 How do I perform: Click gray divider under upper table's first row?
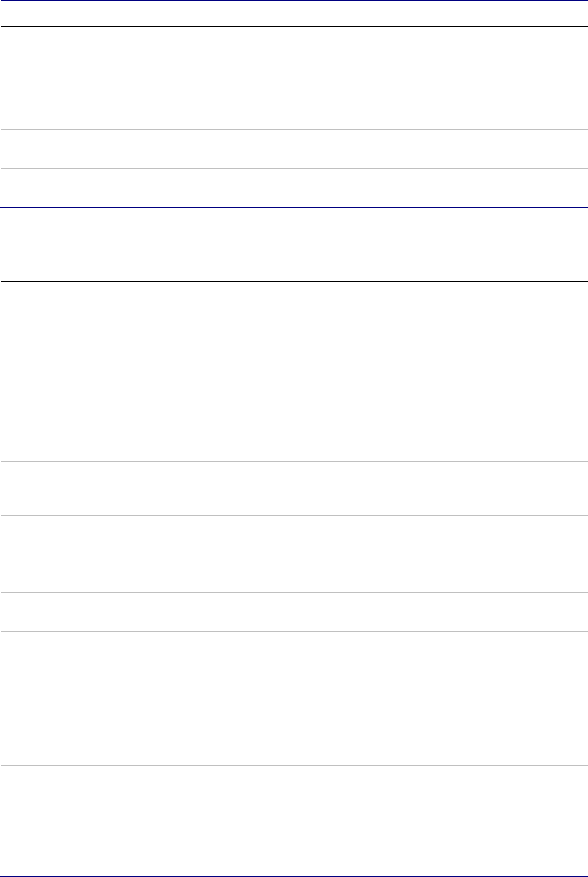click(294, 130)
